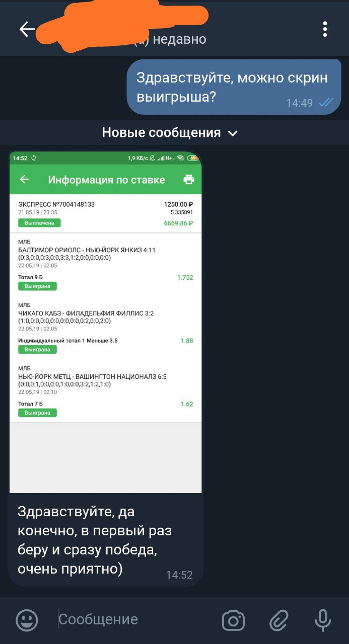
Task: Open the three-dot chat options menu
Action: (325, 29)
